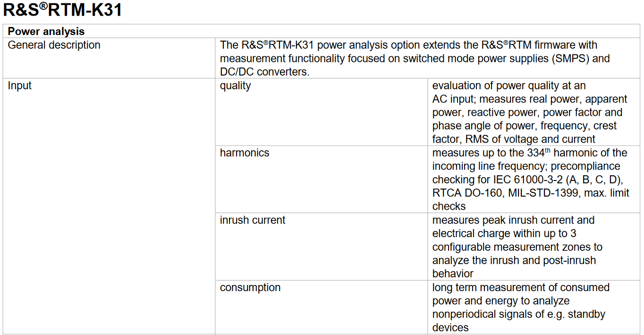Viewport: 644px width, 335px height.
Task: Click the "nonperiodical signals of e.g. standby" line
Action: click(x=518, y=314)
